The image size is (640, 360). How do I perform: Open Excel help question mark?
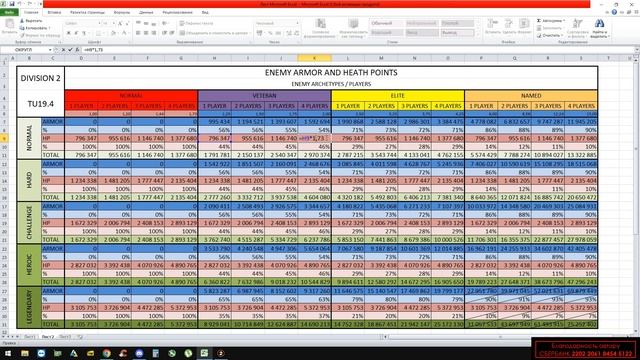click(x=614, y=13)
